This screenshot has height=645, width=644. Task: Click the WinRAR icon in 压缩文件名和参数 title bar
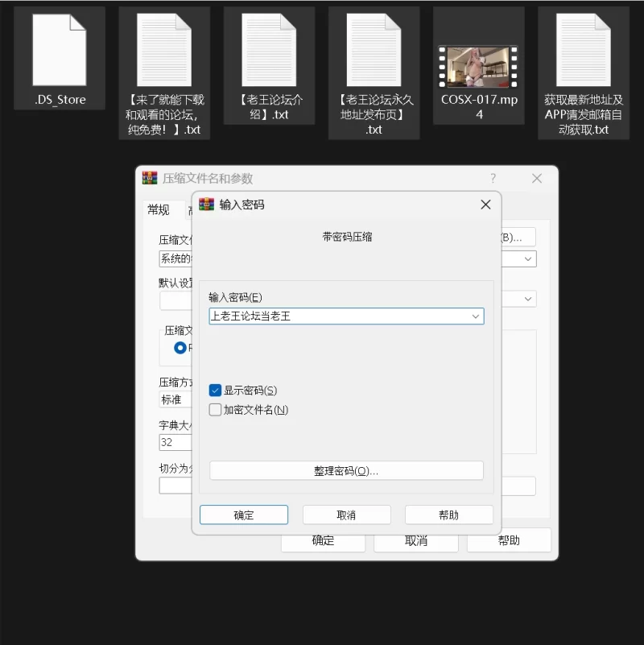click(150, 178)
